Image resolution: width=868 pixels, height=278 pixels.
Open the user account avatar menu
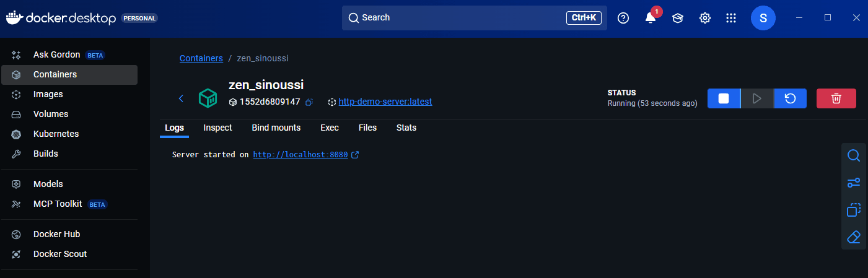pyautogui.click(x=763, y=18)
